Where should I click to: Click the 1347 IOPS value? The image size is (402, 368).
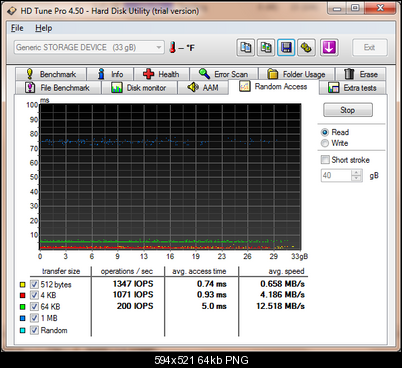(x=133, y=284)
